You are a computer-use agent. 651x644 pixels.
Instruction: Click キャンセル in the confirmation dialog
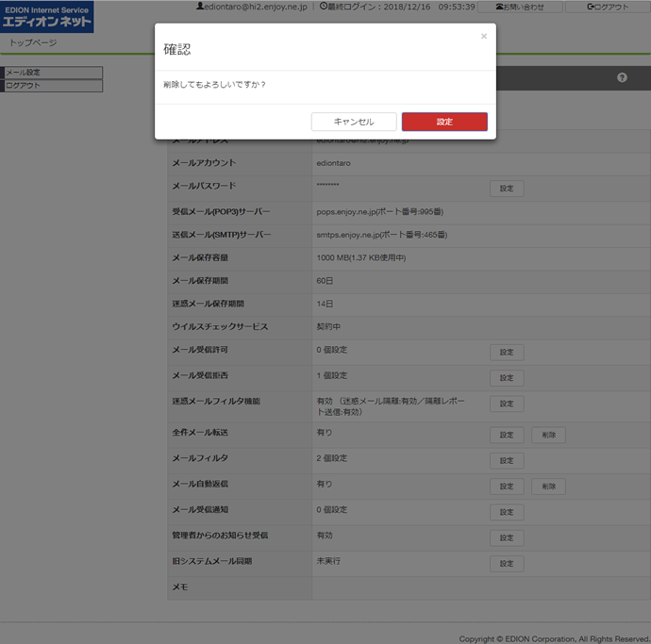coord(354,122)
